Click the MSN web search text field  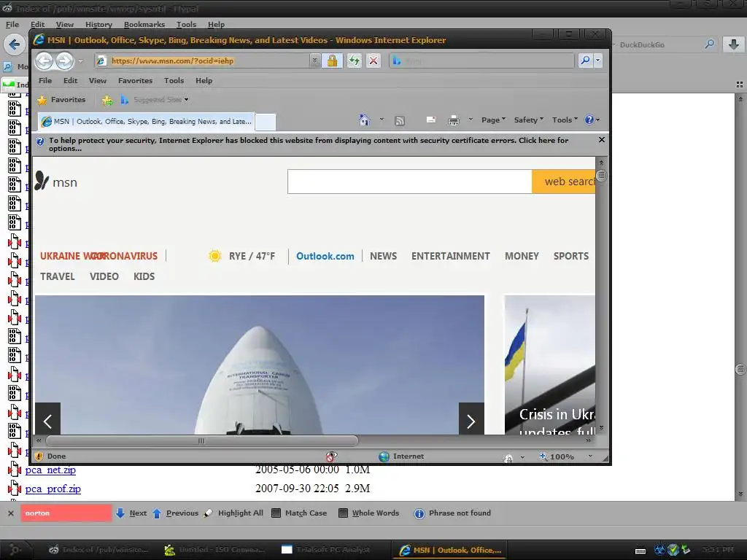coord(409,182)
